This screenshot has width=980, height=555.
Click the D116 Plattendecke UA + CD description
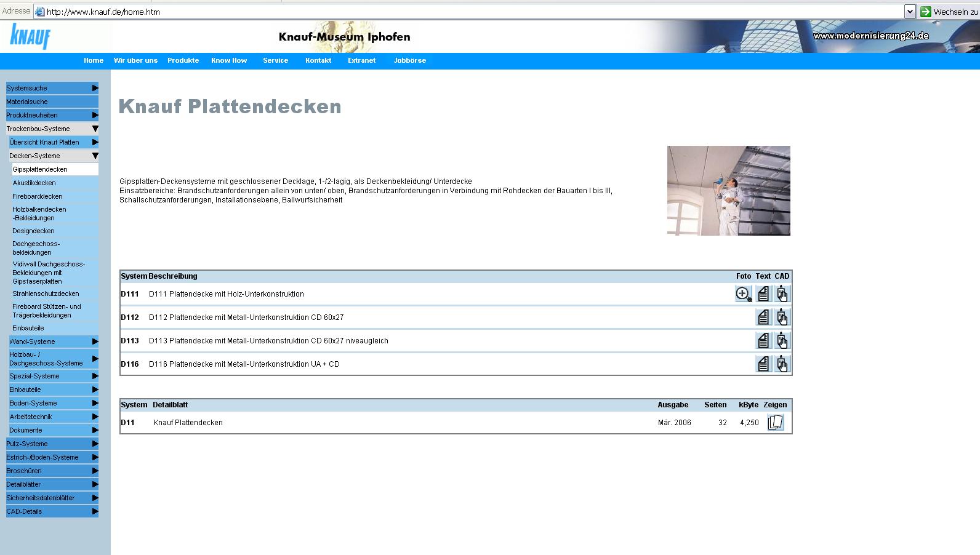tap(244, 364)
